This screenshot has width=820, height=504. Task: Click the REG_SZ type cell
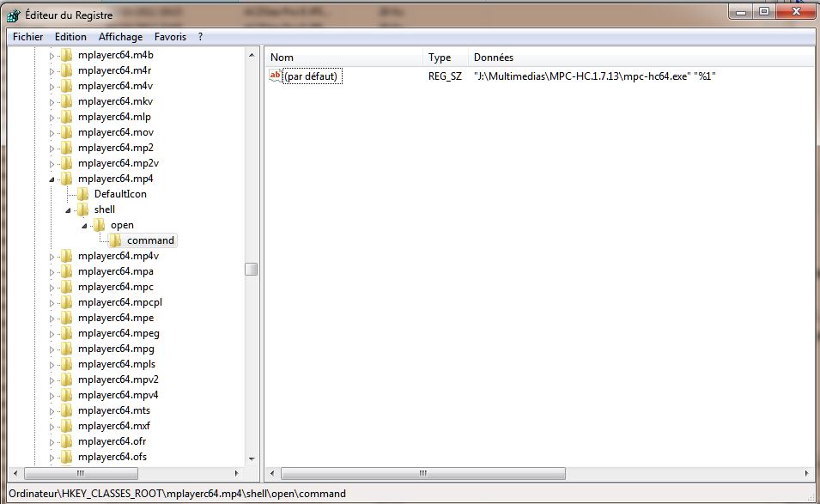(x=445, y=76)
